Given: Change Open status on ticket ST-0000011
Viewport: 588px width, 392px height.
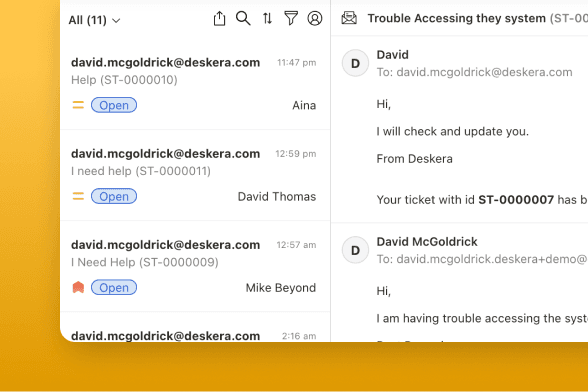Looking at the screenshot, I should (114, 196).
